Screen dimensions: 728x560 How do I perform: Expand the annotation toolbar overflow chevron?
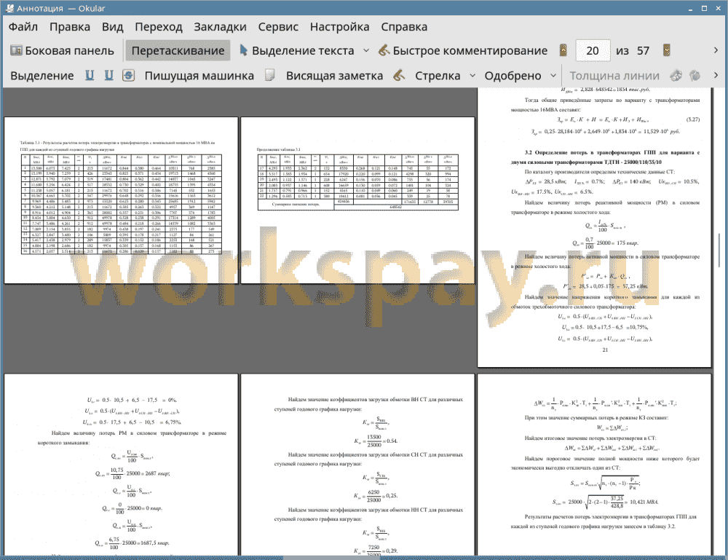(x=716, y=75)
